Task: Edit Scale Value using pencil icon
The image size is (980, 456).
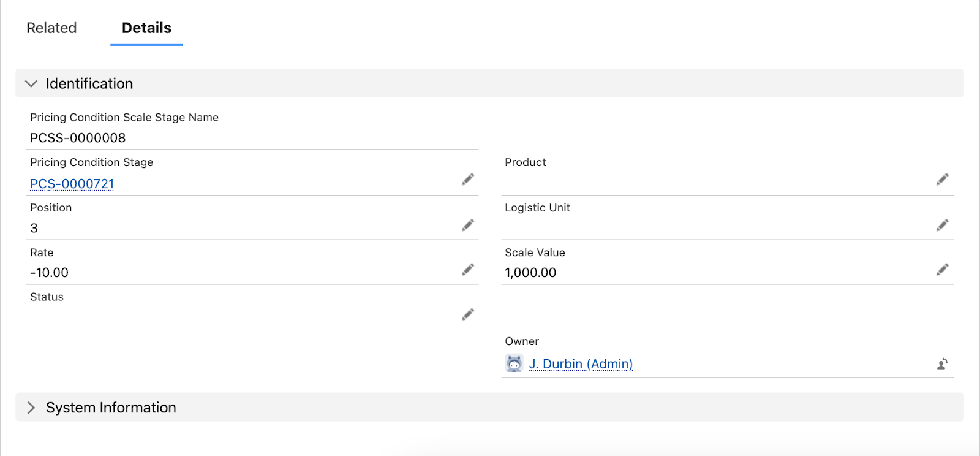Action: [943, 270]
